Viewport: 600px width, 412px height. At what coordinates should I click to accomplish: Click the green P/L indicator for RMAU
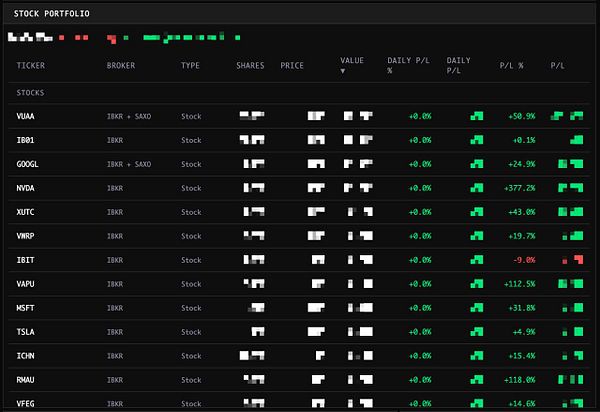pos(571,379)
